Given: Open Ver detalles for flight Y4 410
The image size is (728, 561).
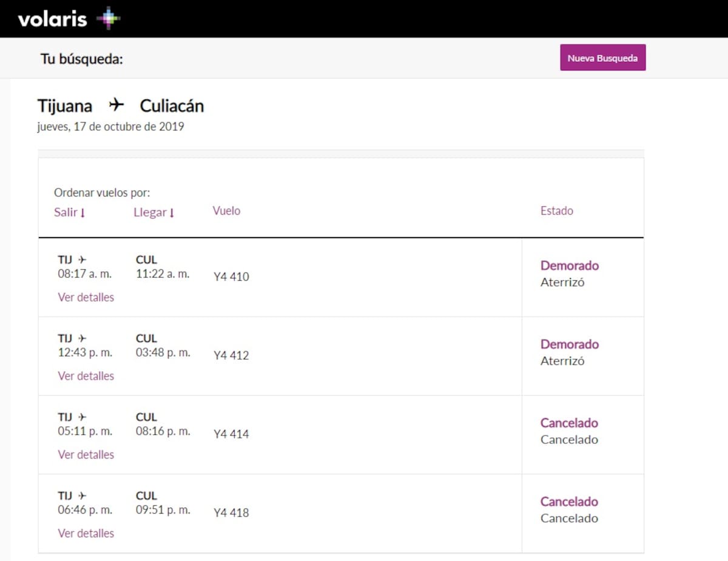Looking at the screenshot, I should point(86,297).
